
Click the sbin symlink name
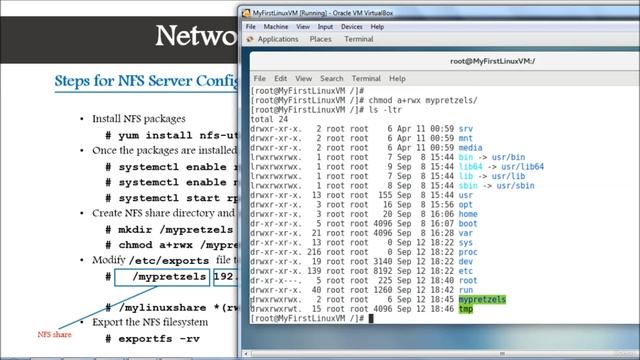point(468,186)
